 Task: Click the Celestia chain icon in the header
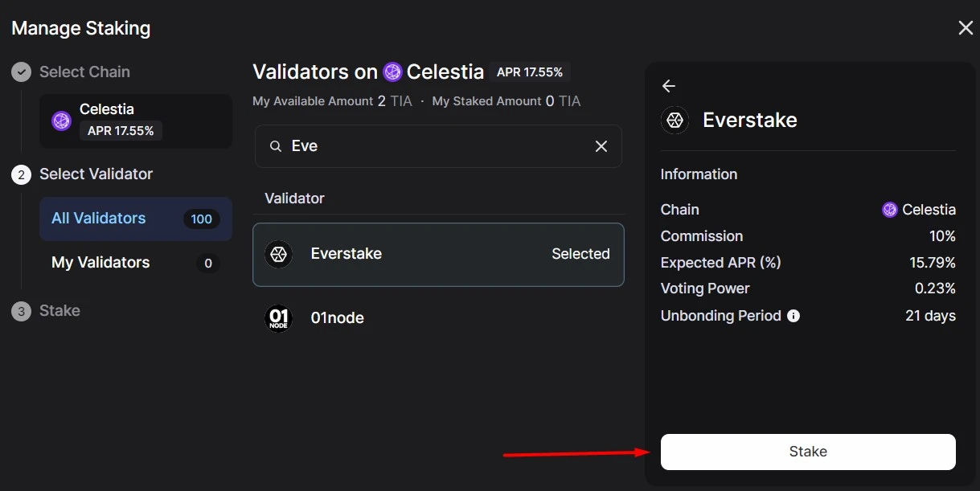(x=392, y=72)
